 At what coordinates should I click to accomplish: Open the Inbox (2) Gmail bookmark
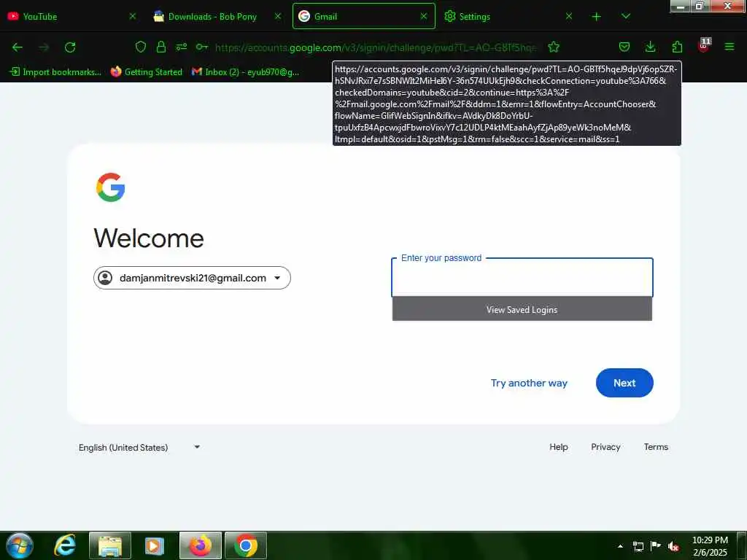pyautogui.click(x=245, y=72)
